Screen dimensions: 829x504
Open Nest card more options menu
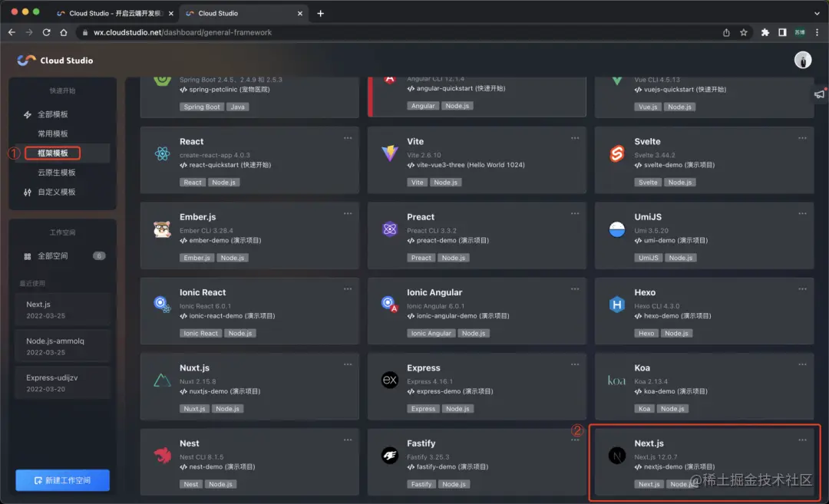348,440
